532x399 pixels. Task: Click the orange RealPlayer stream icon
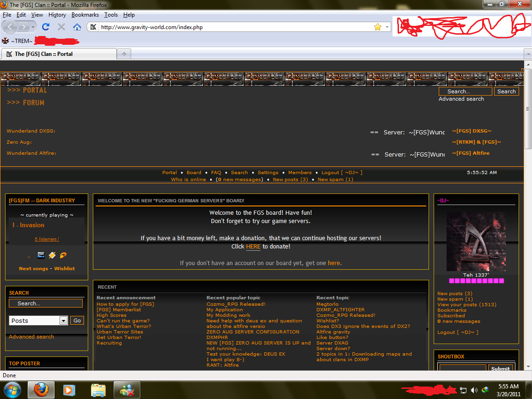(x=63, y=255)
